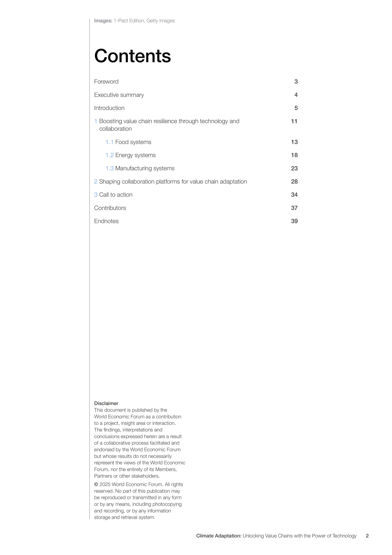This screenshot has height=555, width=392.
Task: Open chapter 1 Boosting value chain resilience
Action: coord(167,125)
